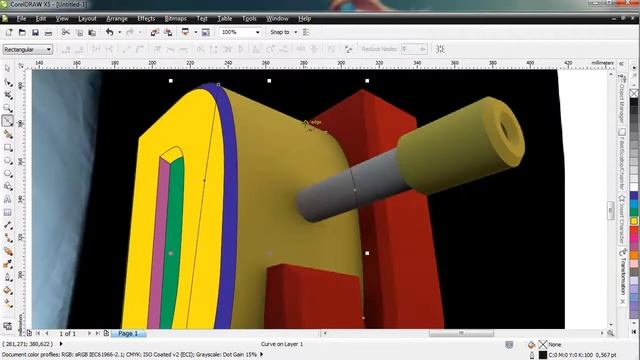The width and height of the screenshot is (640, 360).
Task: Select the Table tool in the toolbox
Action: 7,212
